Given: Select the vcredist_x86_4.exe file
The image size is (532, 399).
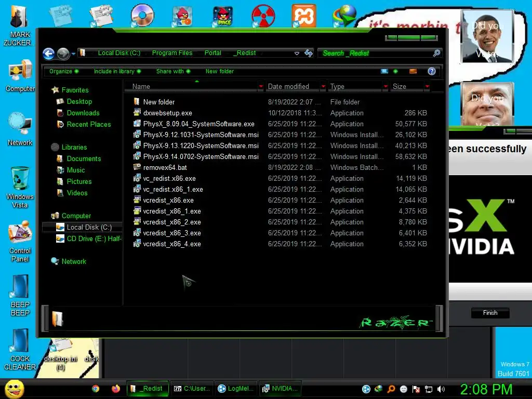Looking at the screenshot, I should tap(171, 244).
